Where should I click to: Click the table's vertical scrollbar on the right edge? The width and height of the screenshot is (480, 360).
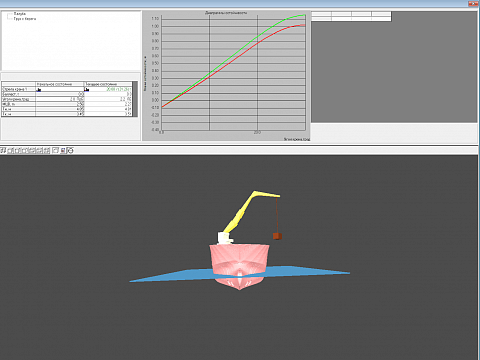(135, 99)
